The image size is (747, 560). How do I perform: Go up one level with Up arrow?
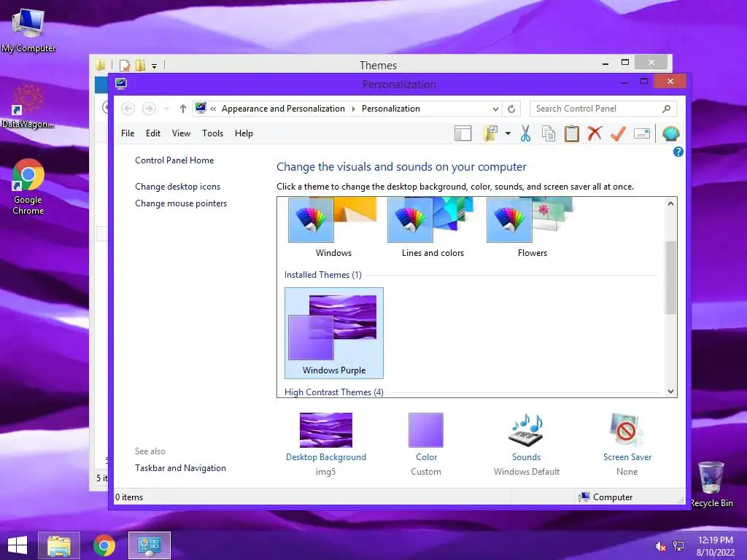point(182,109)
